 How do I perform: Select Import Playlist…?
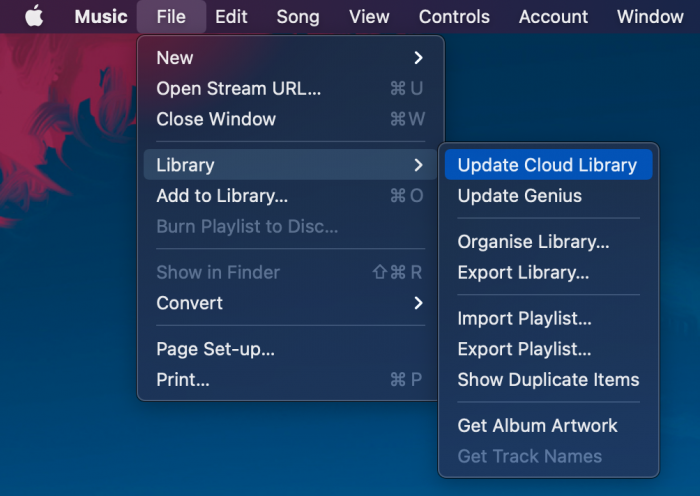549,318
